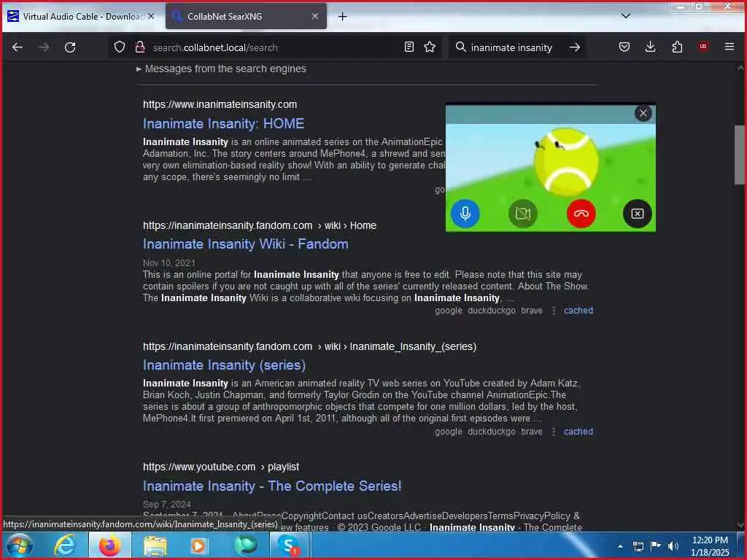End the call with red hang-up button
This screenshot has height=560, width=747.
pyautogui.click(x=581, y=214)
